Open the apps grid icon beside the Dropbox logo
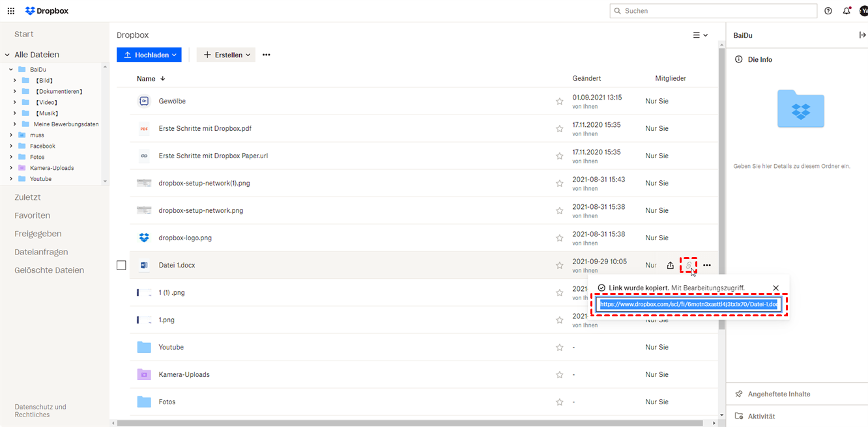Image resolution: width=868 pixels, height=427 pixels. tap(11, 11)
